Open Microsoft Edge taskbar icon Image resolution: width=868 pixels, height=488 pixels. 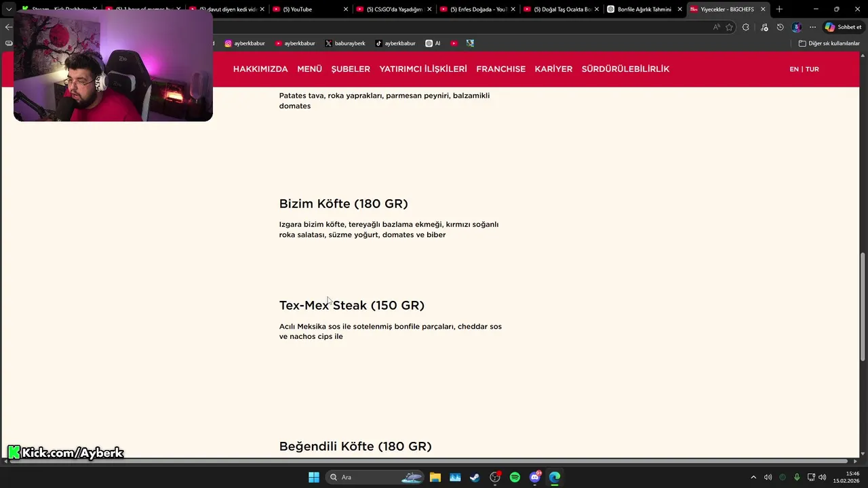tap(555, 477)
